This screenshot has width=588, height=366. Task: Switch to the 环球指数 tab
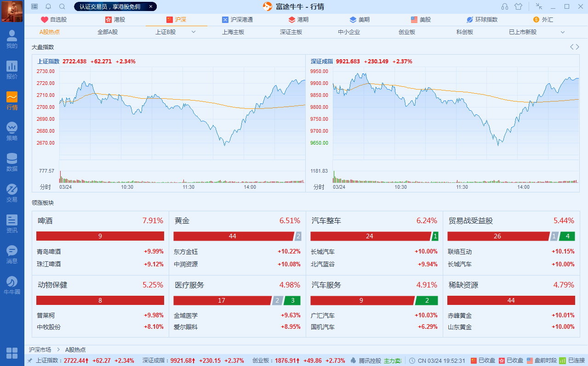click(x=482, y=20)
